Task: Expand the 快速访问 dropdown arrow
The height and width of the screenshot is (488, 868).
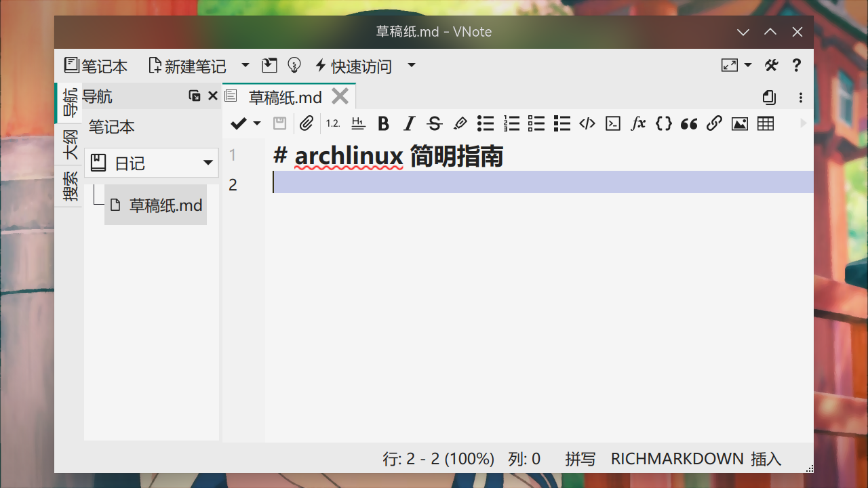Action: 411,66
